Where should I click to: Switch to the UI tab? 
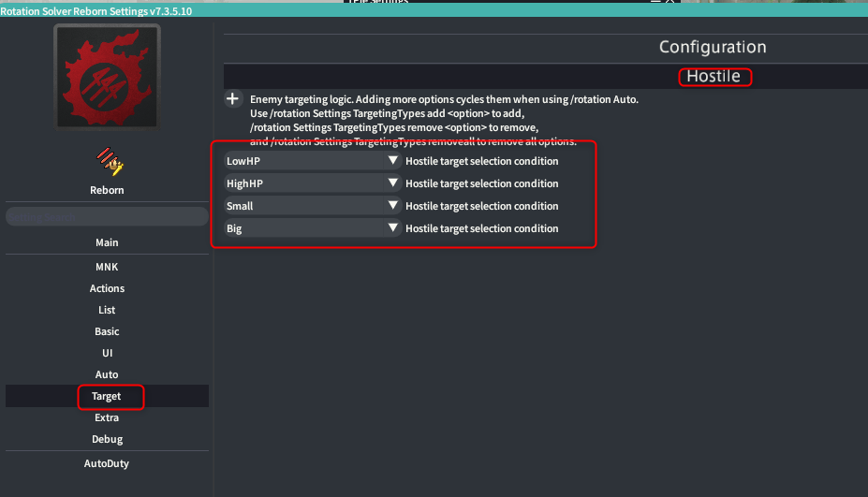tap(107, 353)
